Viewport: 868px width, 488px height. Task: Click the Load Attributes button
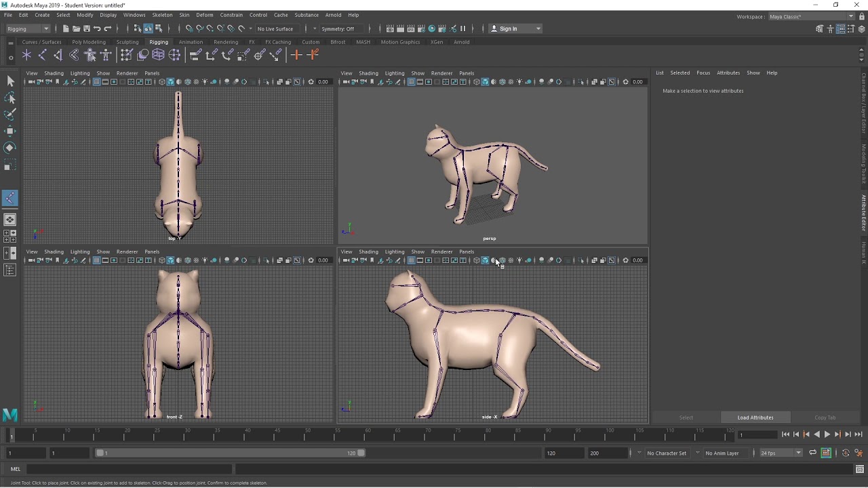[x=755, y=418]
